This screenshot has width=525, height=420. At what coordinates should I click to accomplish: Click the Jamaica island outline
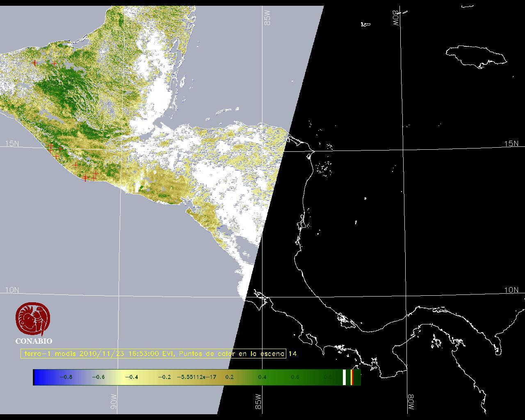point(476,56)
